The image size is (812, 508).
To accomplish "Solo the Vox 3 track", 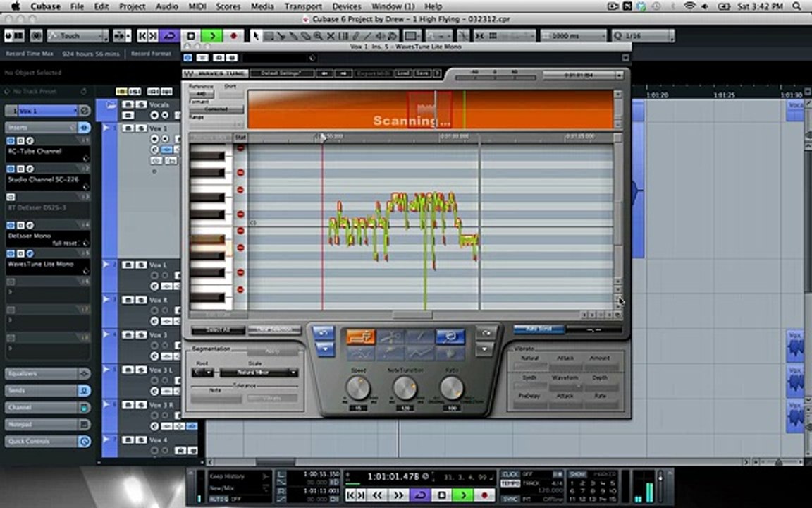I will click(140, 335).
